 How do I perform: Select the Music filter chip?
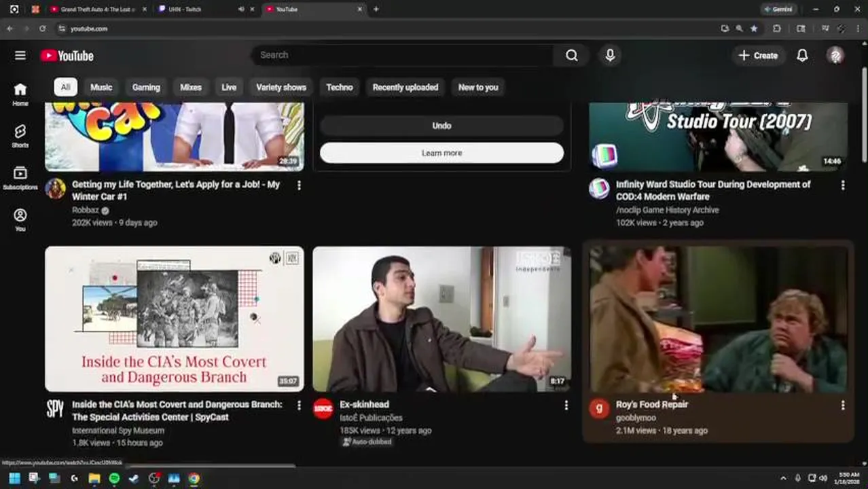(101, 87)
